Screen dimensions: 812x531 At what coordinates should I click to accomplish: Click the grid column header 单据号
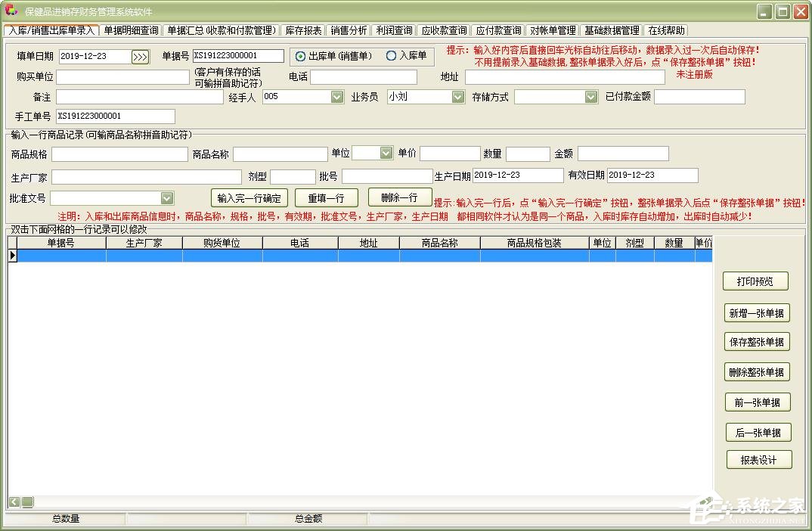61,243
